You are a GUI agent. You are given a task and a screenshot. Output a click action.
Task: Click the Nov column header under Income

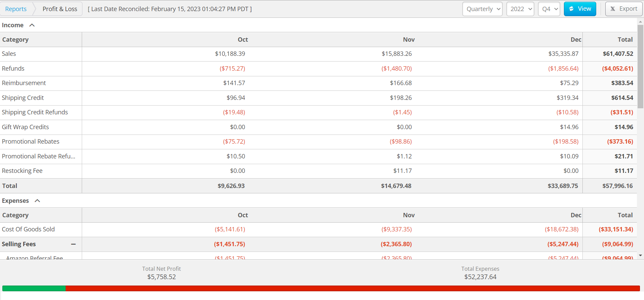coord(408,40)
